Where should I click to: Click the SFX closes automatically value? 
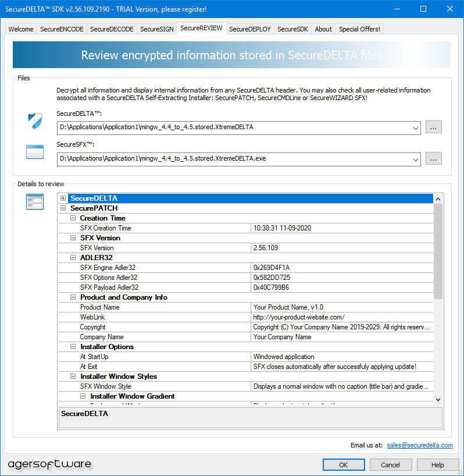click(335, 367)
